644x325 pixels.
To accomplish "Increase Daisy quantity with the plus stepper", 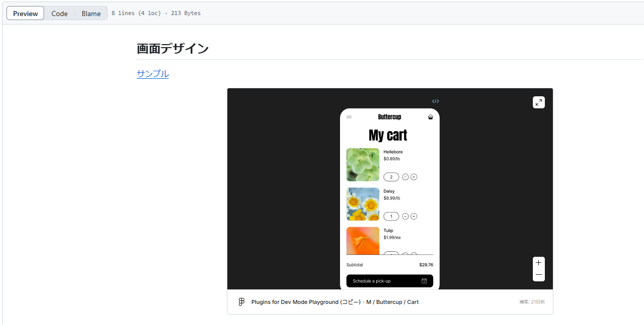I will click(x=414, y=216).
